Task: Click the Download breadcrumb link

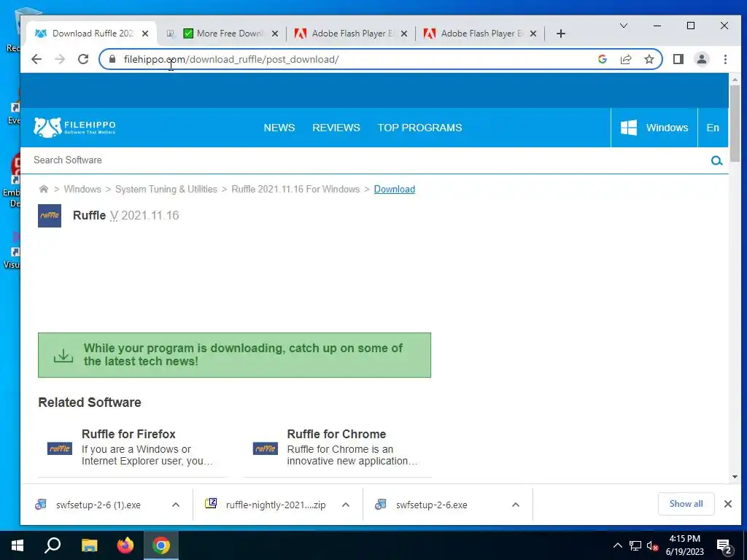Action: [395, 189]
